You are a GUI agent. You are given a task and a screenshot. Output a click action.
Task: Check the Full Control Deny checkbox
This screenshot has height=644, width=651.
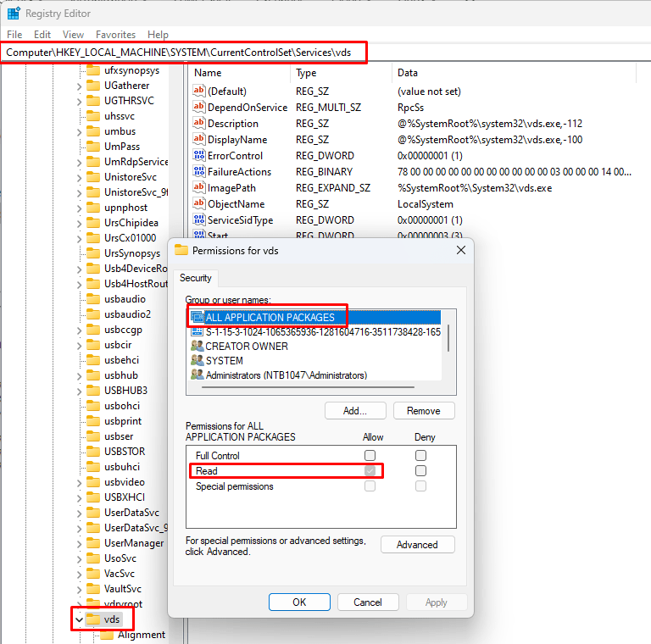pyautogui.click(x=420, y=456)
